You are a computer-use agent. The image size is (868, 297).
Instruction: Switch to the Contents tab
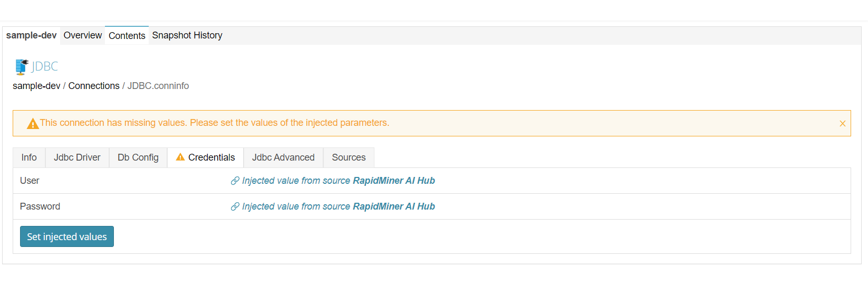tap(127, 36)
